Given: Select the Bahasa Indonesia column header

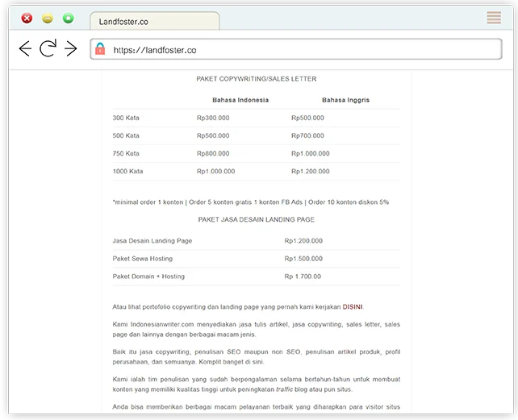Looking at the screenshot, I should (x=240, y=100).
